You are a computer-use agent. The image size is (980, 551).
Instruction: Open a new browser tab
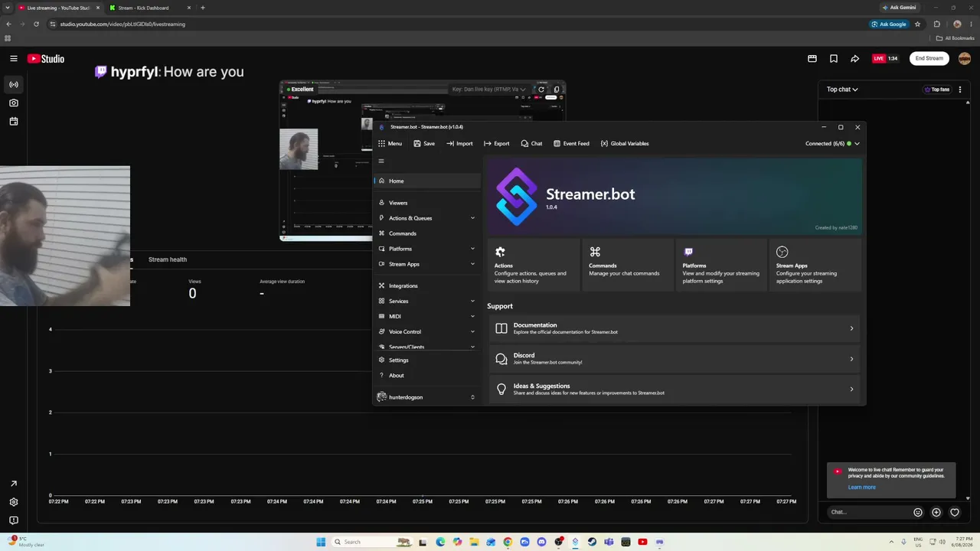203,8
